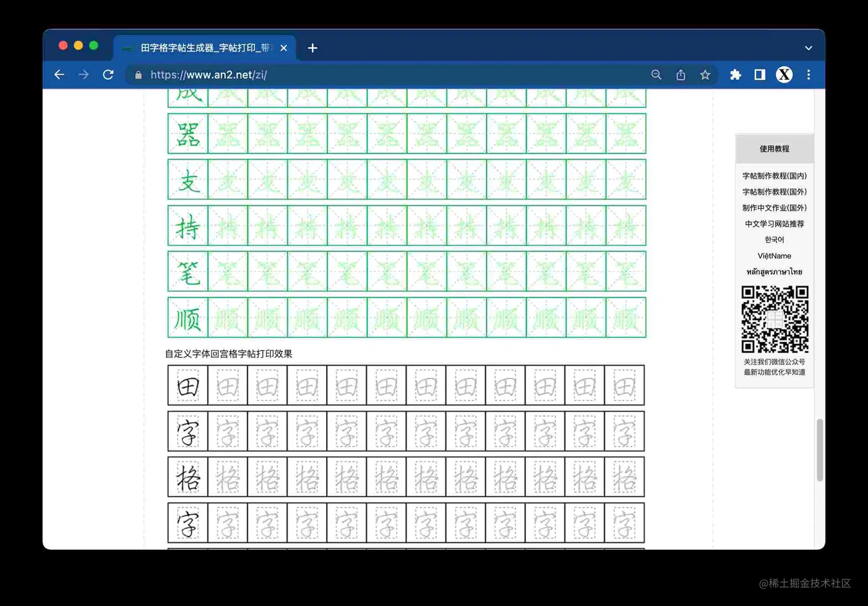Open the 中文学习网站推荐 link
The width and height of the screenshot is (868, 606).
774,224
